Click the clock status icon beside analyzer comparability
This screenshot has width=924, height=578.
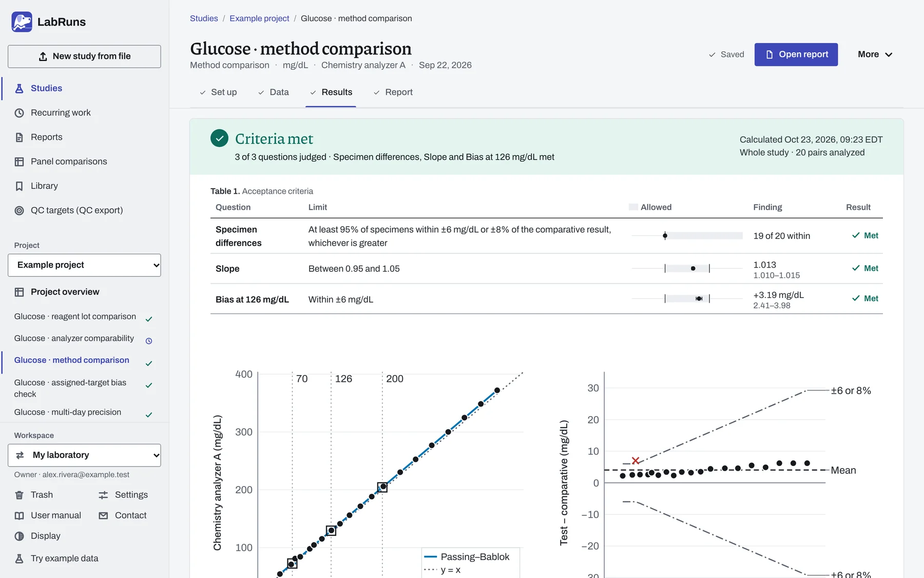point(149,341)
